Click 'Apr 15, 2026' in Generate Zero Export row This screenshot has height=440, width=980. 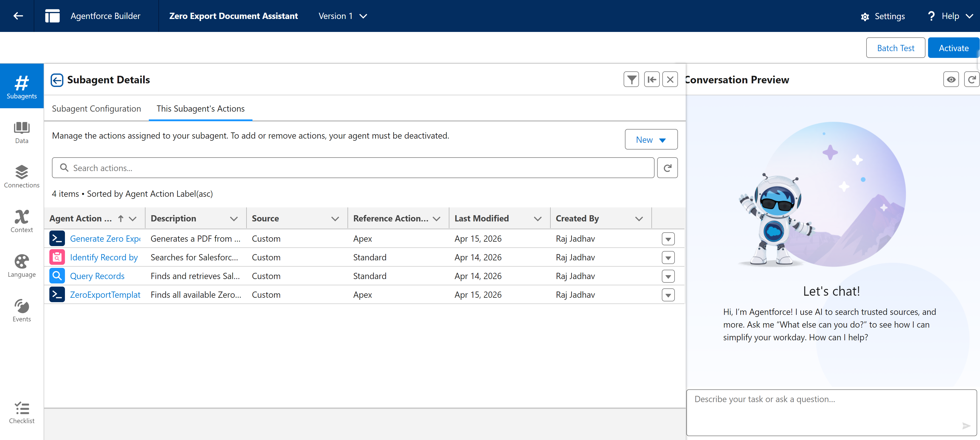(478, 239)
